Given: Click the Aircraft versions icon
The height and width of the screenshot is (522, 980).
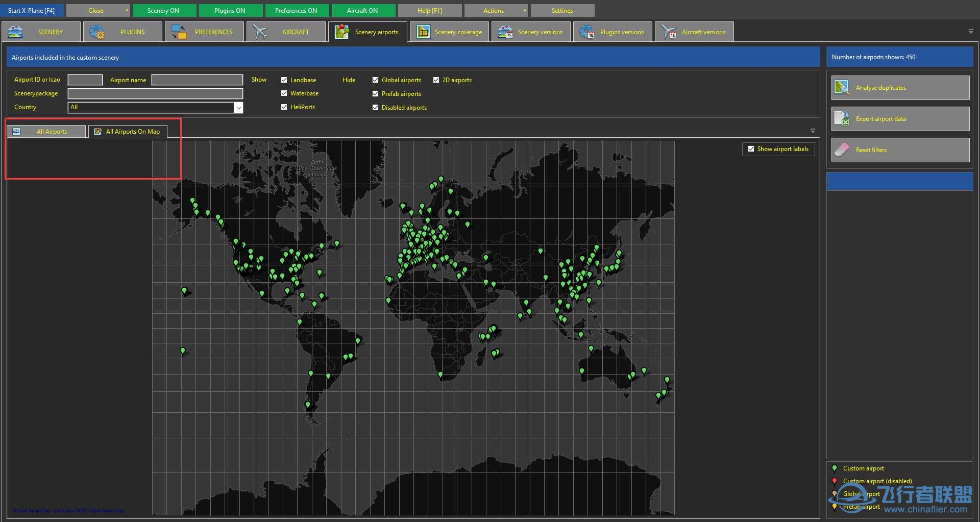Looking at the screenshot, I should [x=669, y=32].
